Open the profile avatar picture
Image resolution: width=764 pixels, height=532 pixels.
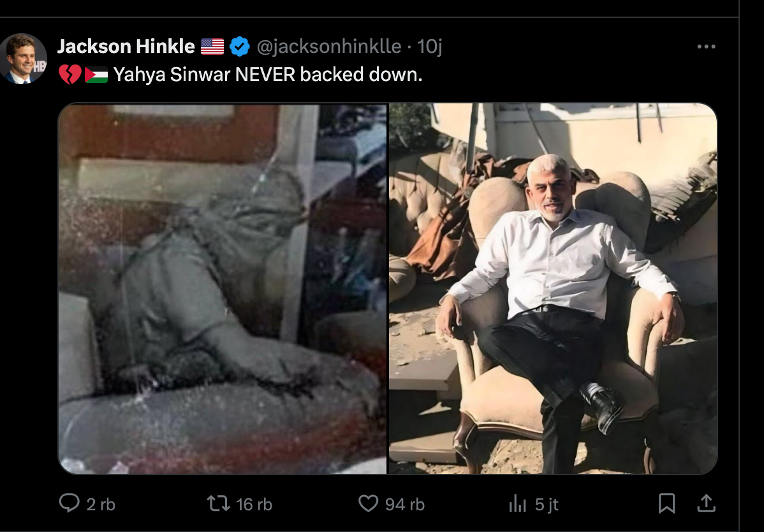tap(23, 59)
